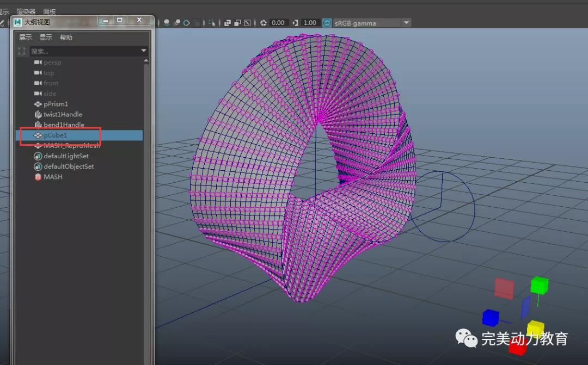
Task: Click the defaultObjectSet set icon
Action: point(38,166)
